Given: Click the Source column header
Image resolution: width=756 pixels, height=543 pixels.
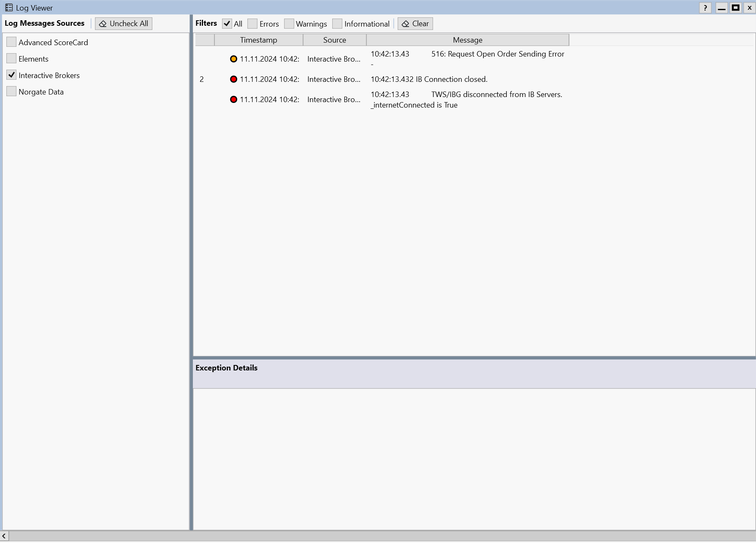Looking at the screenshot, I should tap(334, 40).
